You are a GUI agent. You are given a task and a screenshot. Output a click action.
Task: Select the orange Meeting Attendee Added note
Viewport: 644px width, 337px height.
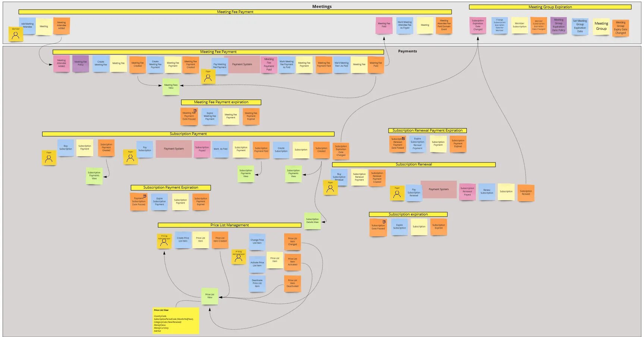coord(62,26)
